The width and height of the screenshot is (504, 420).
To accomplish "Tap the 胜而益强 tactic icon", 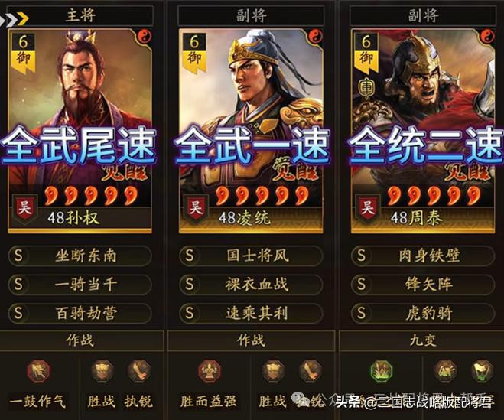I will (210, 371).
